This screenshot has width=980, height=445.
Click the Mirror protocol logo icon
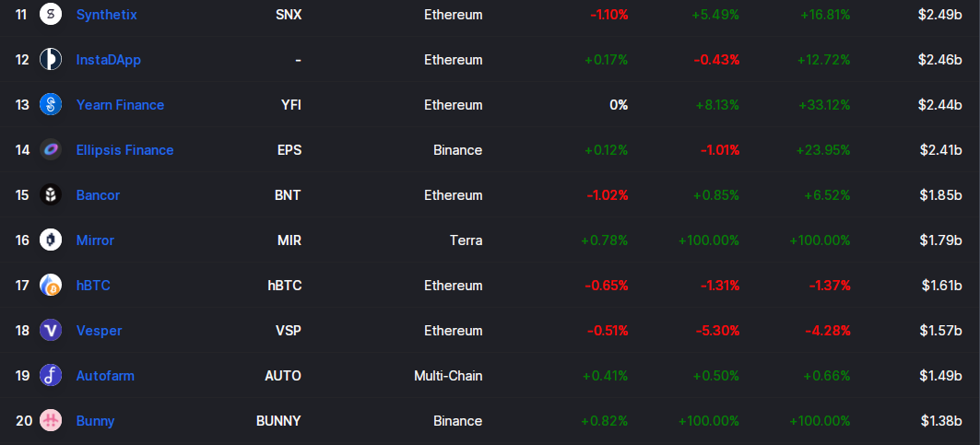click(51, 240)
